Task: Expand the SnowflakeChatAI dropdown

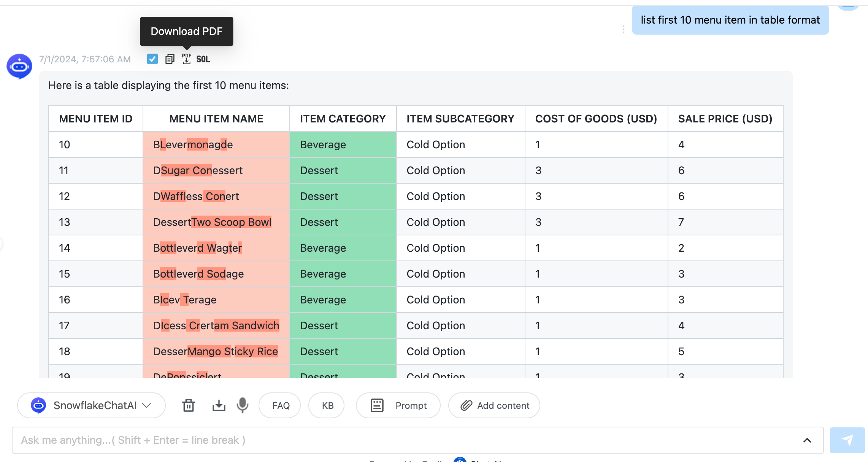Action: click(x=148, y=406)
